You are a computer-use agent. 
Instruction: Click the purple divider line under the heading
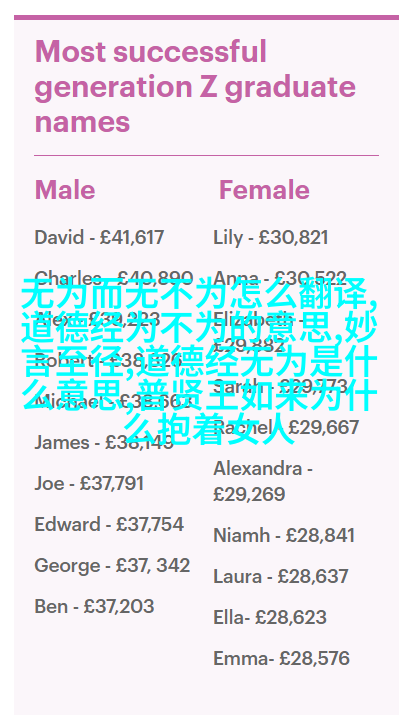click(207, 155)
